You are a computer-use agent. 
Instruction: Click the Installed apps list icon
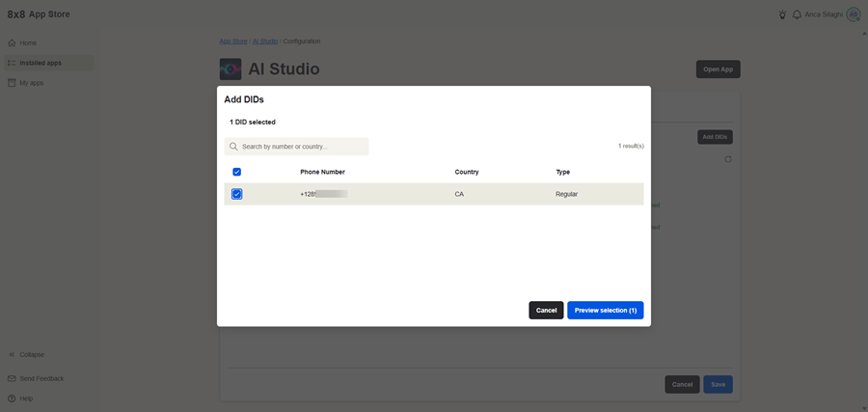coord(12,63)
